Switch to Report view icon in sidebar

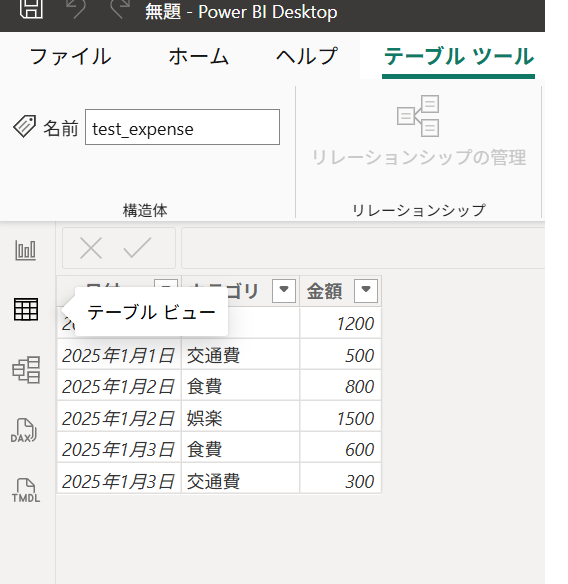pyautogui.click(x=26, y=250)
